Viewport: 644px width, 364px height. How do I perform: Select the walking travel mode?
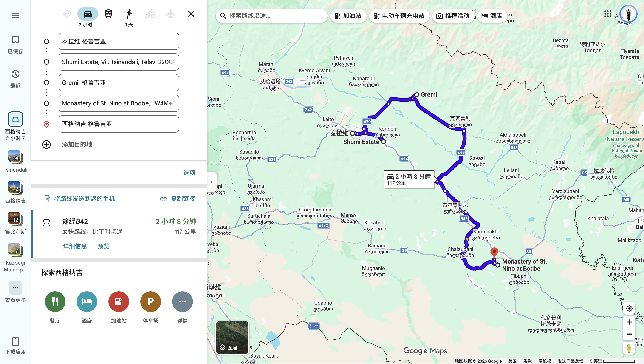[129, 14]
